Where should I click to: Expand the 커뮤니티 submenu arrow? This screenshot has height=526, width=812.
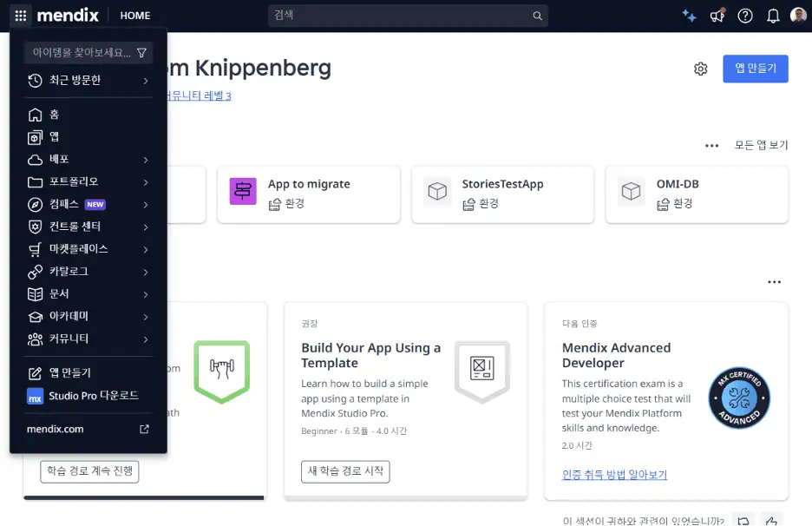(146, 339)
